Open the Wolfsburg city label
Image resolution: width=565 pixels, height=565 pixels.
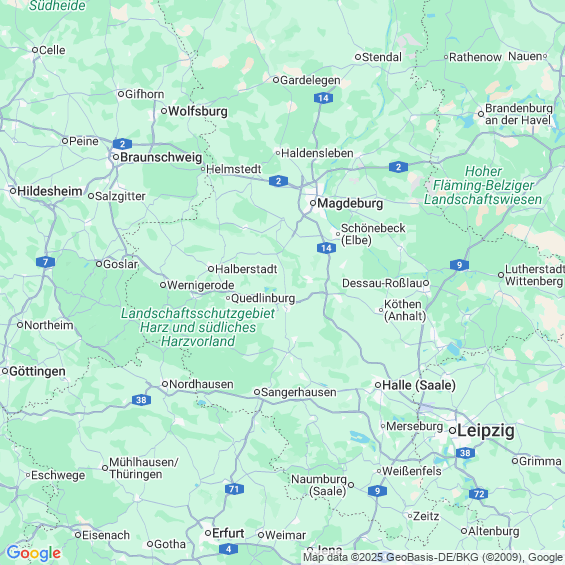[198, 111]
